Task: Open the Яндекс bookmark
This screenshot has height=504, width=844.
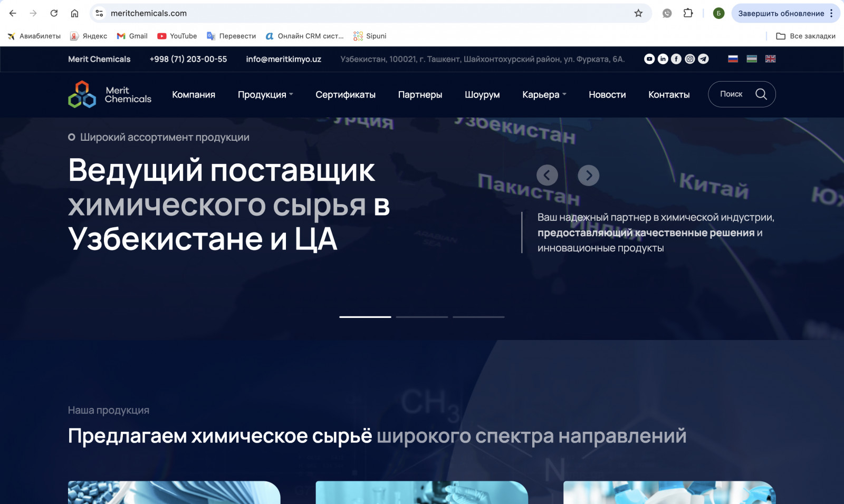Action: point(89,36)
